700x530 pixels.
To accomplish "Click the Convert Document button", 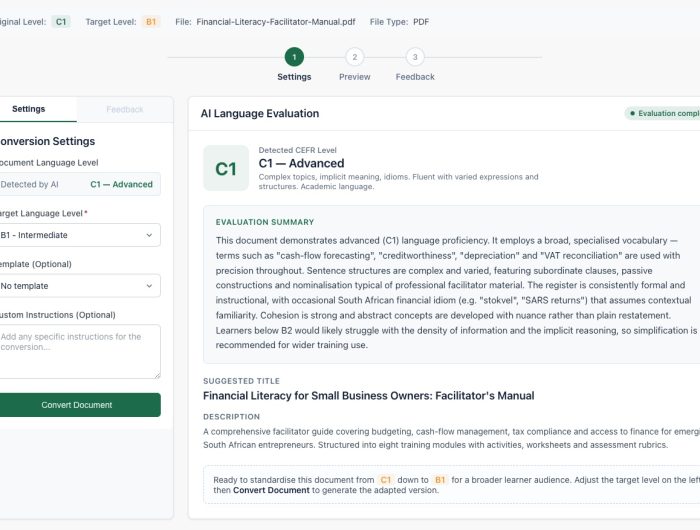I will [x=78, y=405].
